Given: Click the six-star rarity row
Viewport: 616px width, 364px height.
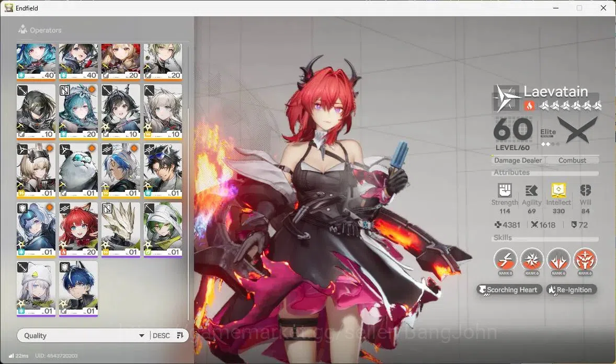Looking at the screenshot, I should tap(569, 105).
